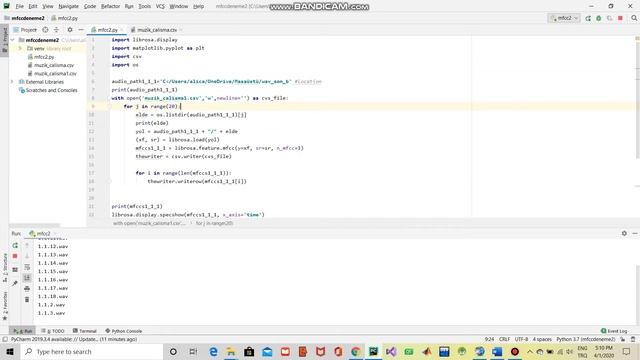Run with coverage icon in the top toolbar

pyautogui.click(x=609, y=18)
